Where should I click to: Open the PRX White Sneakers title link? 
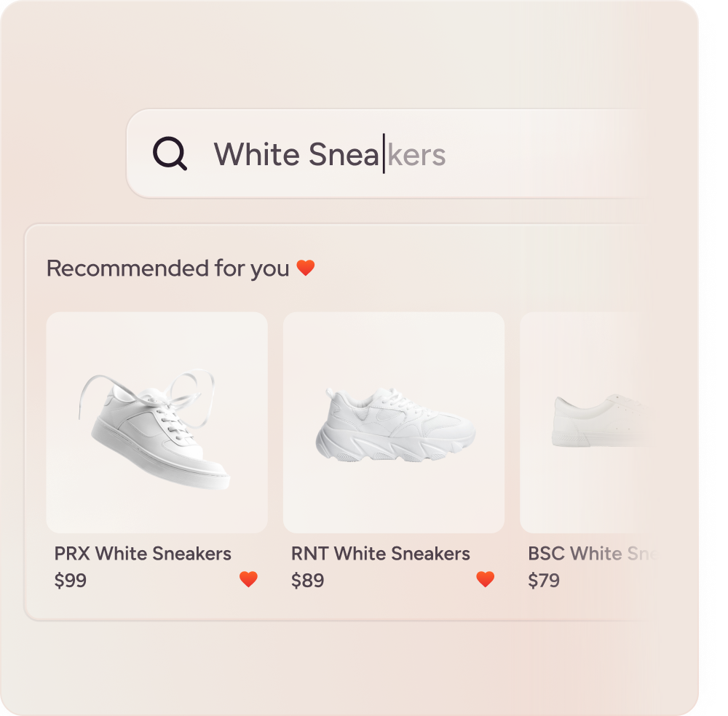pyautogui.click(x=143, y=554)
